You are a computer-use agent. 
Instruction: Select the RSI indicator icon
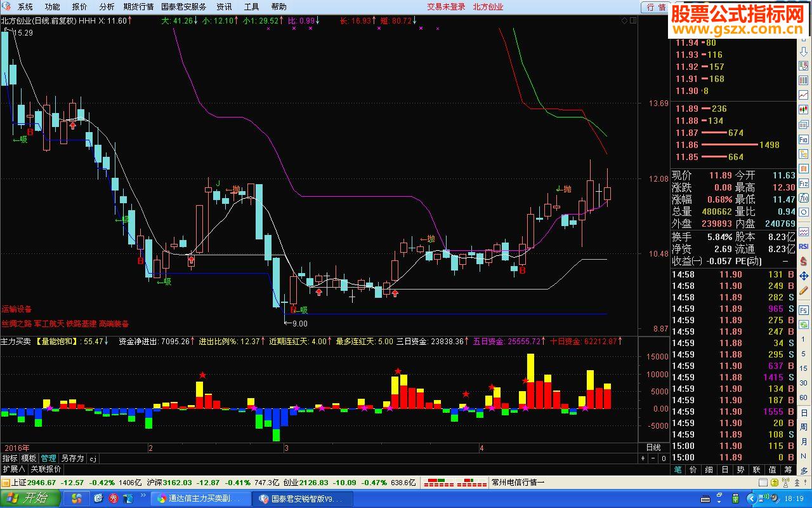[804, 246]
